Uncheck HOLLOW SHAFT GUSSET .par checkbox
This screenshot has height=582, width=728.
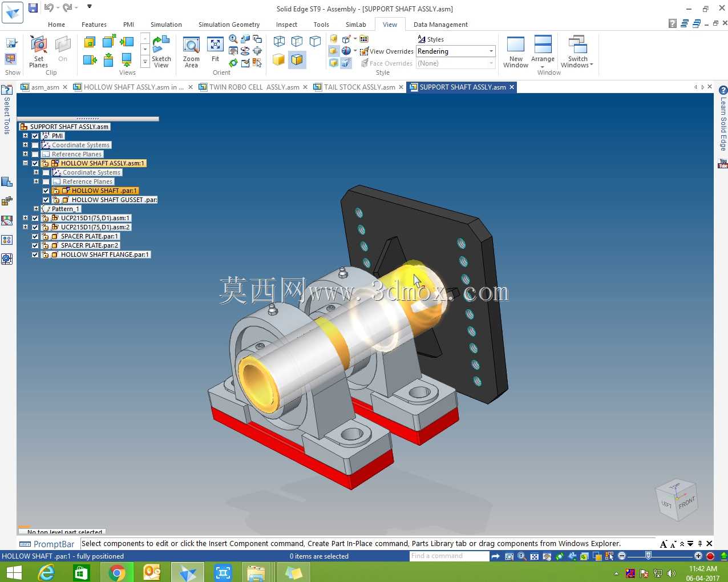(x=46, y=200)
